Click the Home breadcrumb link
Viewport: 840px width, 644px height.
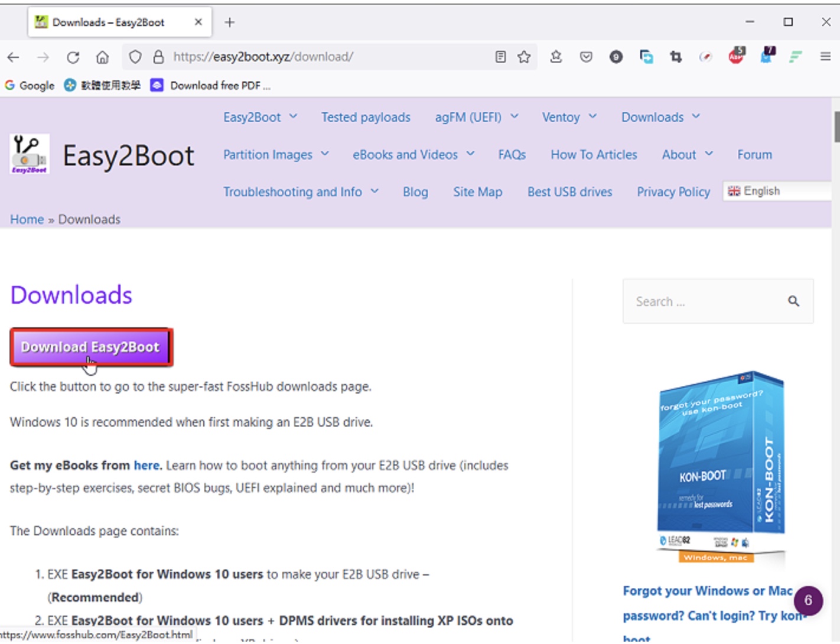click(x=27, y=220)
